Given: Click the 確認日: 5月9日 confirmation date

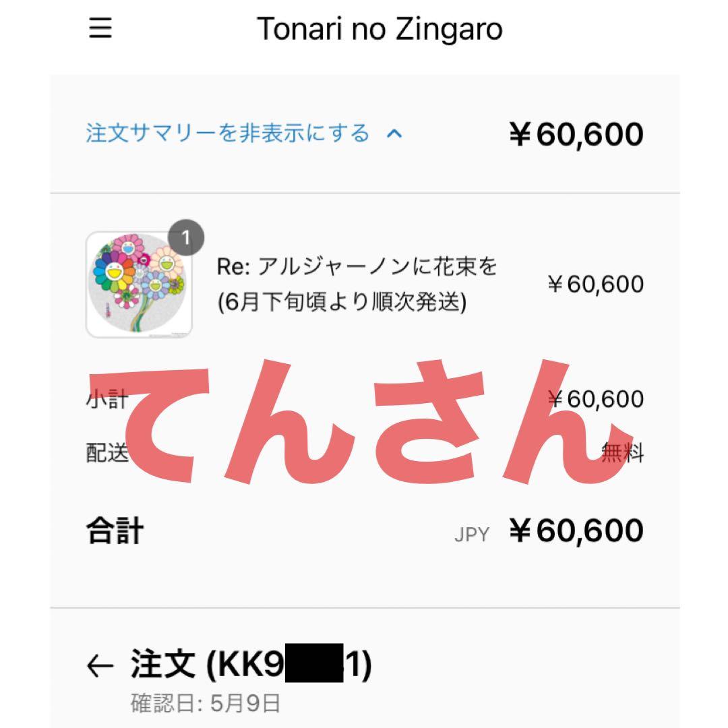Looking at the screenshot, I should pos(205,704).
